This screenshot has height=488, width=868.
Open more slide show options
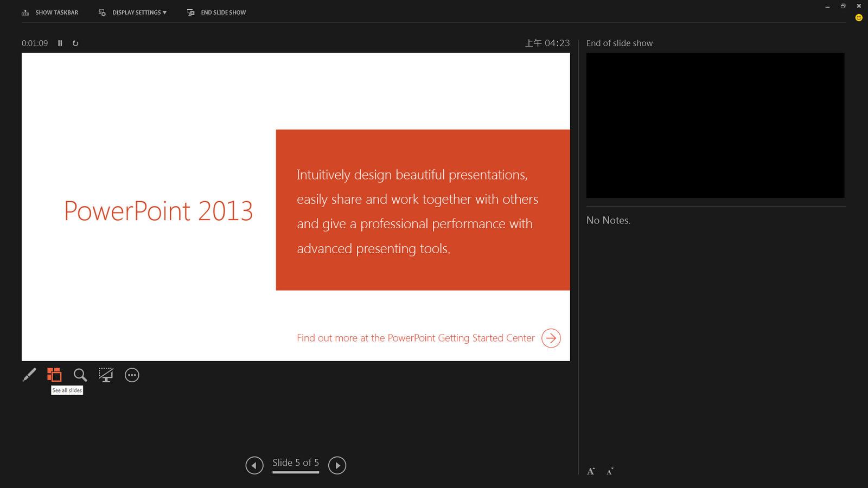(x=132, y=375)
